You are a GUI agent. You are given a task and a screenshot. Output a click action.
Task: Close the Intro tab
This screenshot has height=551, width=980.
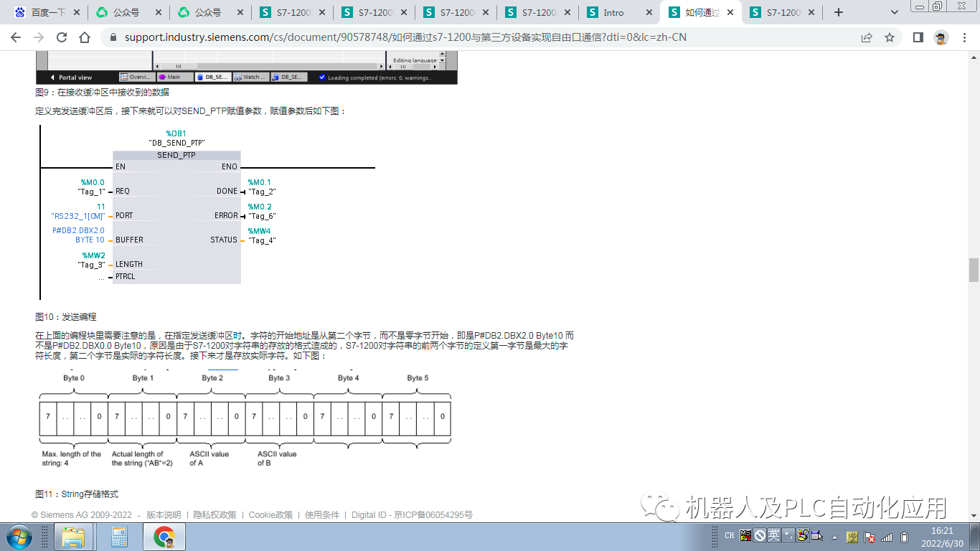pyautogui.click(x=649, y=12)
